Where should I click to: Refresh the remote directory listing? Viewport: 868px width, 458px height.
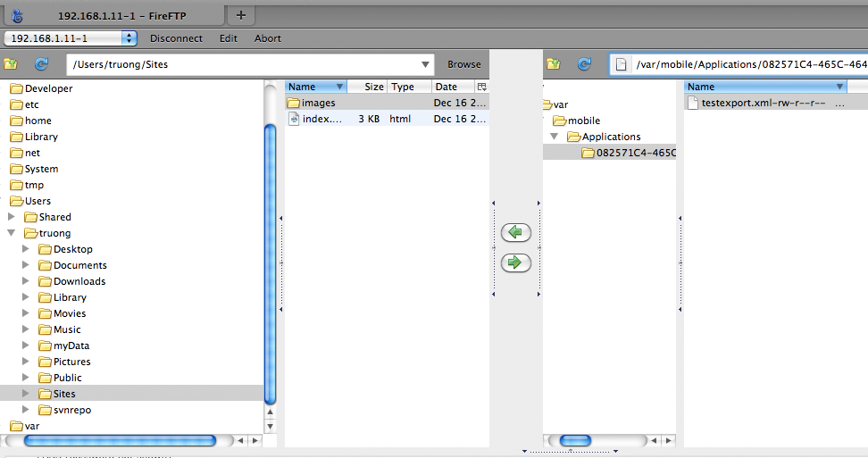pos(585,64)
